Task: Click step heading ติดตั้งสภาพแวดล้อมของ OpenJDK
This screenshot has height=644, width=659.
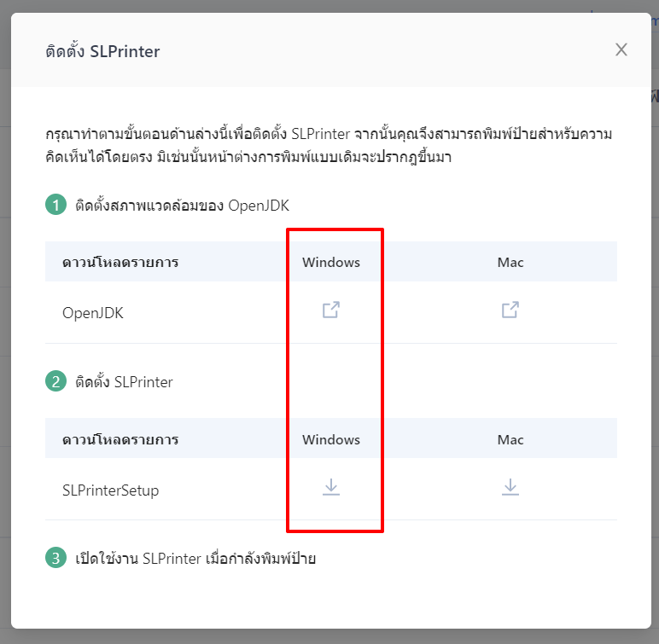Action: click(x=183, y=206)
